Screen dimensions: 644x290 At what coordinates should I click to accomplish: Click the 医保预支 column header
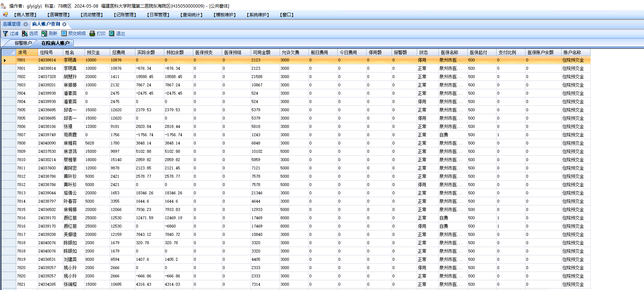207,52
